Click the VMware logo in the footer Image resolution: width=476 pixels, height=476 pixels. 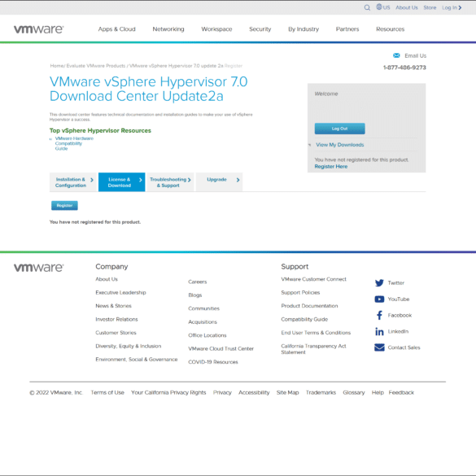pos(38,268)
